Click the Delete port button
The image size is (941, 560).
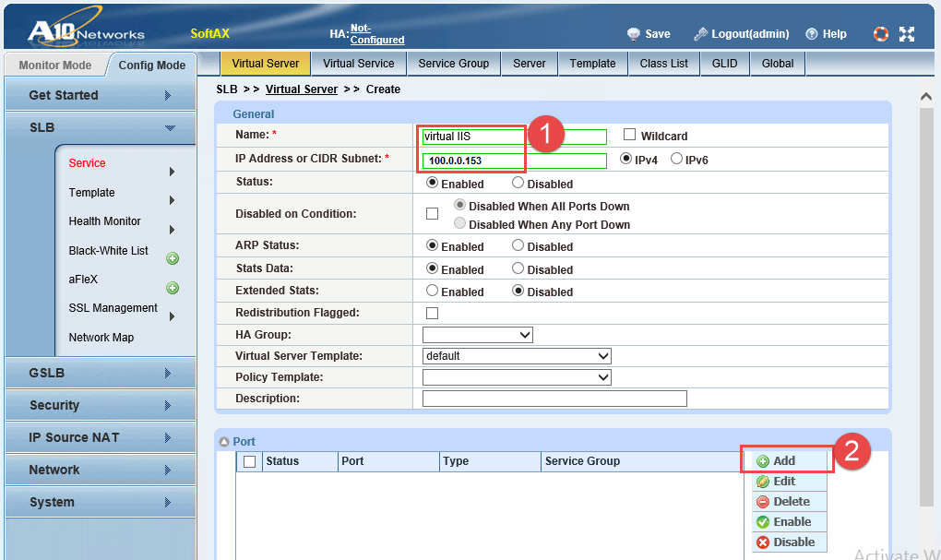(x=788, y=502)
